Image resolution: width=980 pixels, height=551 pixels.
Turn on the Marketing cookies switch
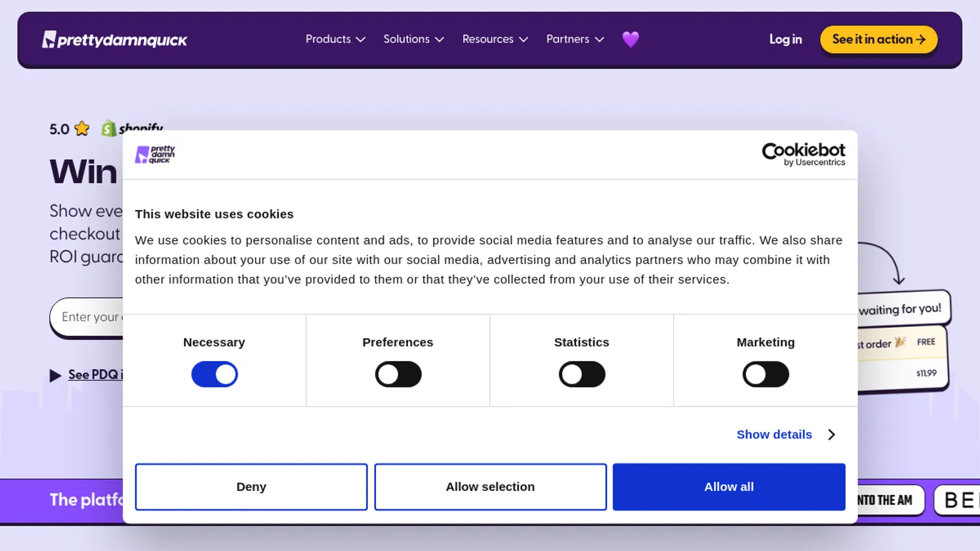click(766, 374)
